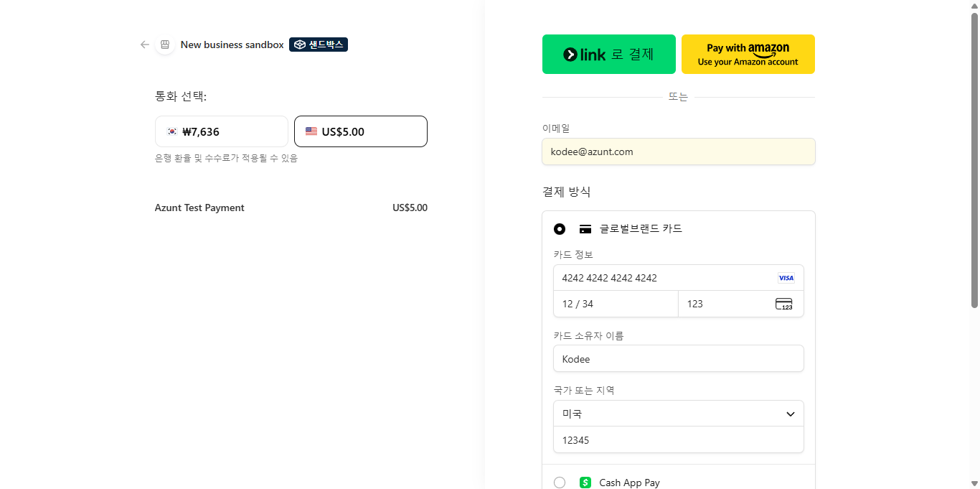Choose the US$5.00 currency option
The image size is (980, 489).
[x=360, y=131]
